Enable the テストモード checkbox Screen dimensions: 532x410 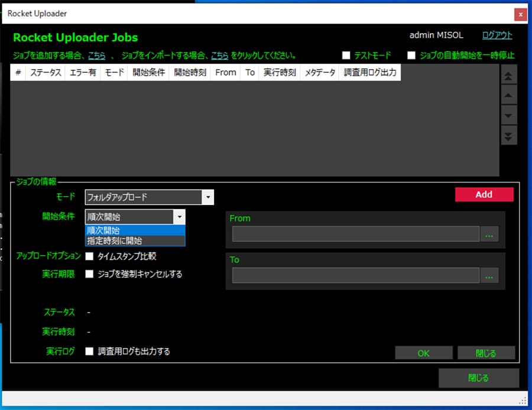(x=346, y=56)
